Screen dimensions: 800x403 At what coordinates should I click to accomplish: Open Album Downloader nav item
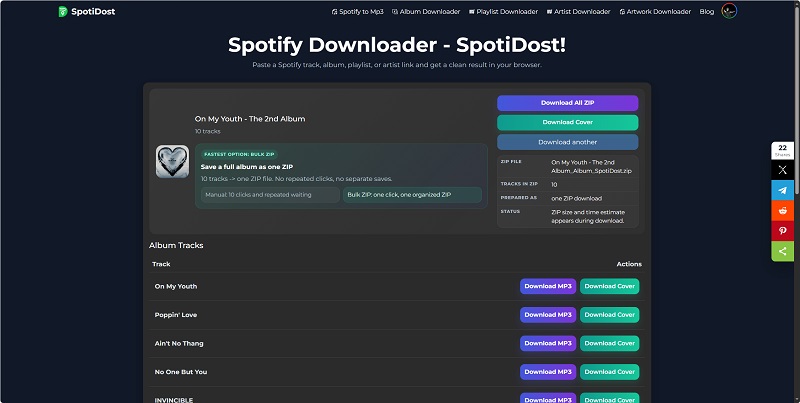click(x=426, y=11)
